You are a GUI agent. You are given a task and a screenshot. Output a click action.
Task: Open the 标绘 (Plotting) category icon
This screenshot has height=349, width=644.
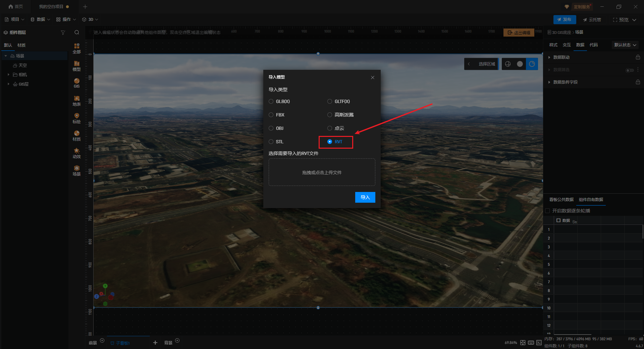(76, 118)
